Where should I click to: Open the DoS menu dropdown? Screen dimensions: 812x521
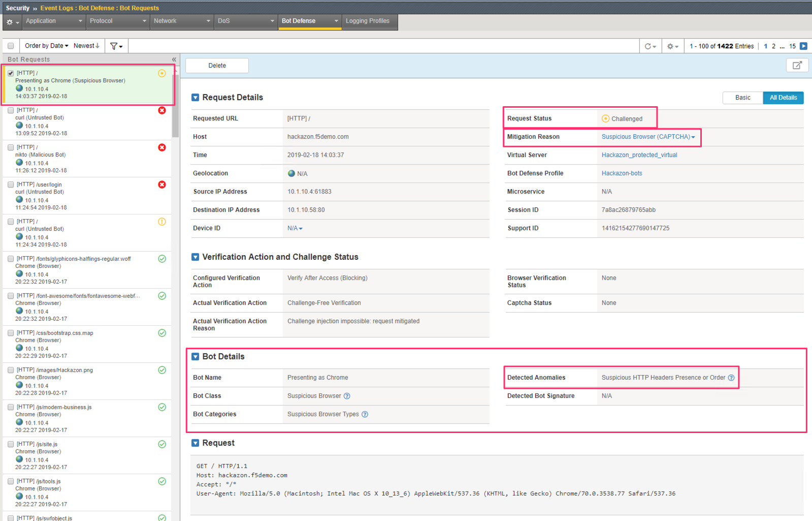pyautogui.click(x=246, y=21)
